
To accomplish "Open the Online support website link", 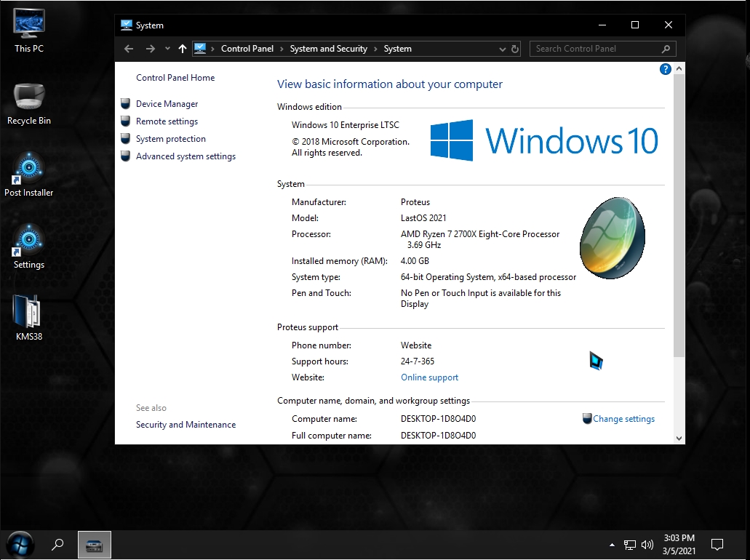I will click(x=429, y=377).
